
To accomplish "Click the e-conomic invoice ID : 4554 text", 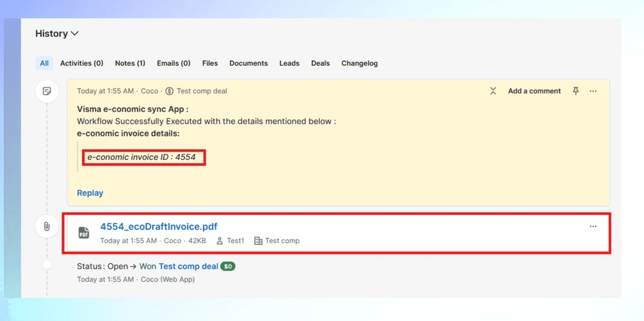I will click(x=141, y=157).
